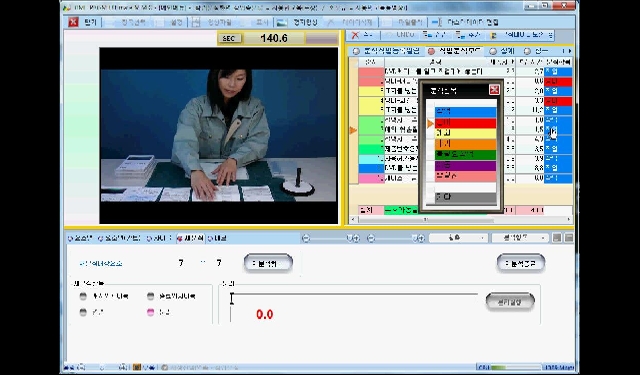The width and height of the screenshot is (640, 375).
Task: Open the first dropdown in the bottom tab bar
Action: 458,238
